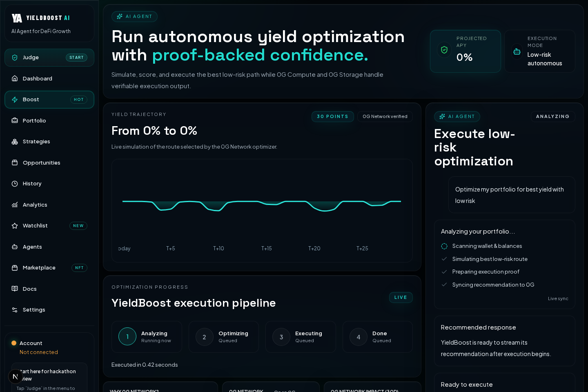This screenshot has width=588, height=392.
Task: Click the Marketplace icon in sidebar
Action: pos(15,268)
